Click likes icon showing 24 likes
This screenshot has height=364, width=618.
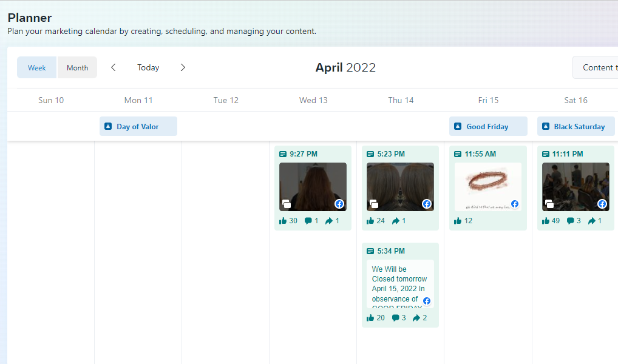[370, 221]
